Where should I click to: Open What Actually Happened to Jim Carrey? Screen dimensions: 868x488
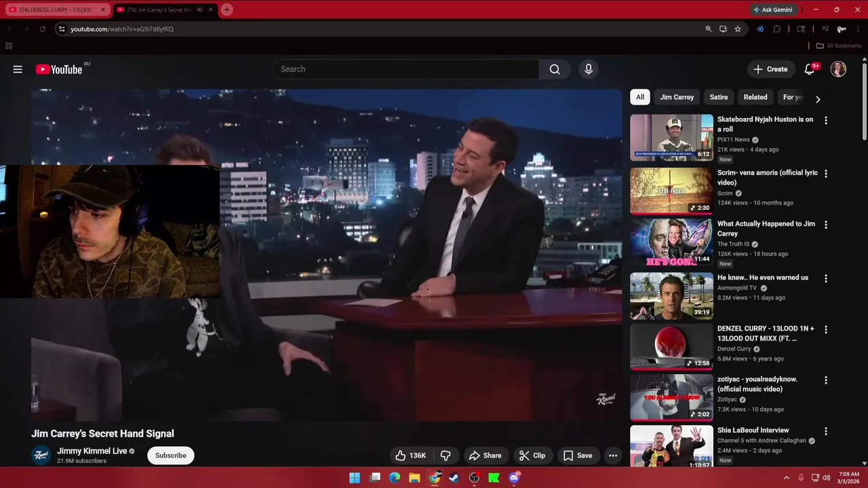tap(766, 228)
